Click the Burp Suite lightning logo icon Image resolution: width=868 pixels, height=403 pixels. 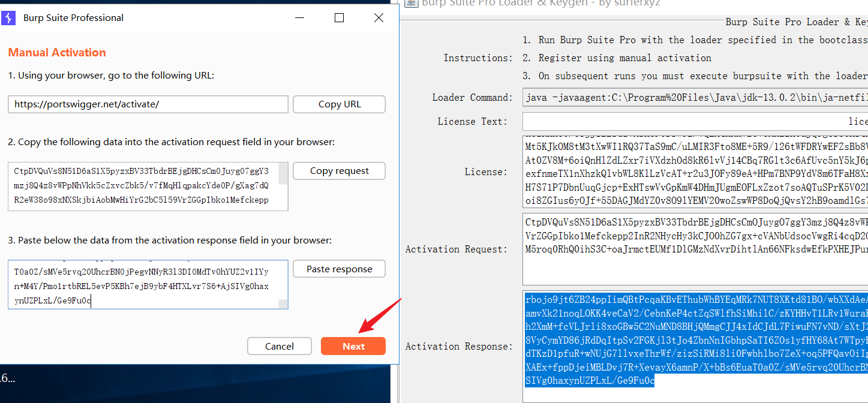click(x=8, y=18)
